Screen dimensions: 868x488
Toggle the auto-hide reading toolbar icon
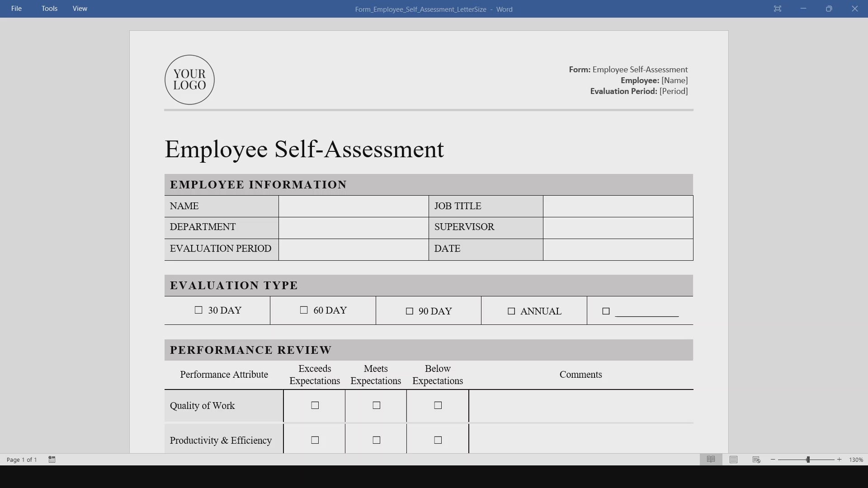777,9
